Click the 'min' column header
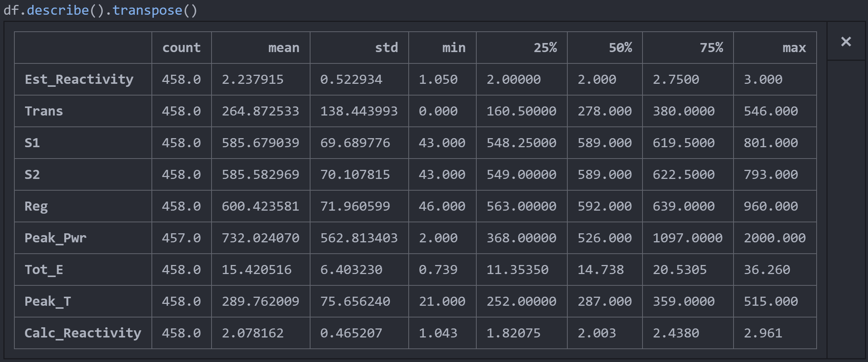The width and height of the screenshot is (868, 362). (x=454, y=48)
